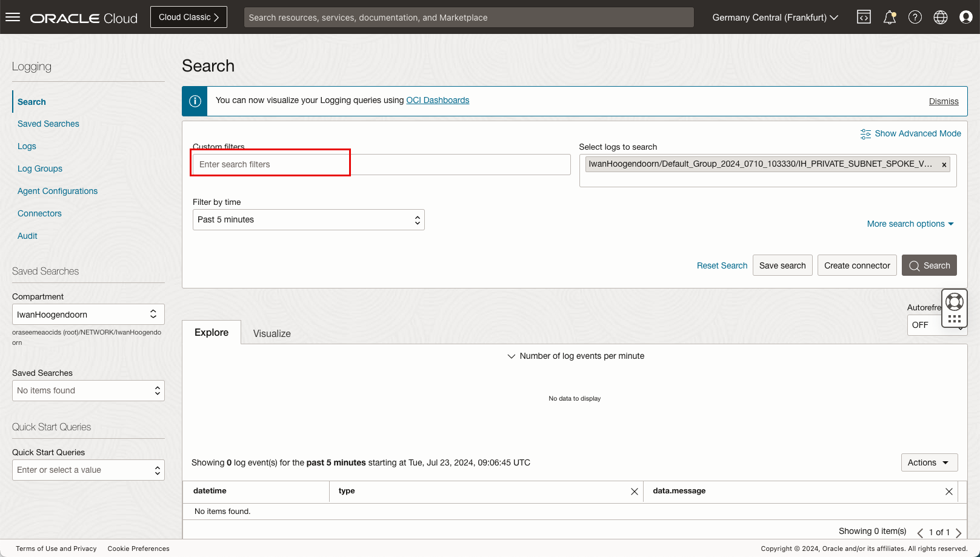Open the help question mark menu

pos(915,17)
